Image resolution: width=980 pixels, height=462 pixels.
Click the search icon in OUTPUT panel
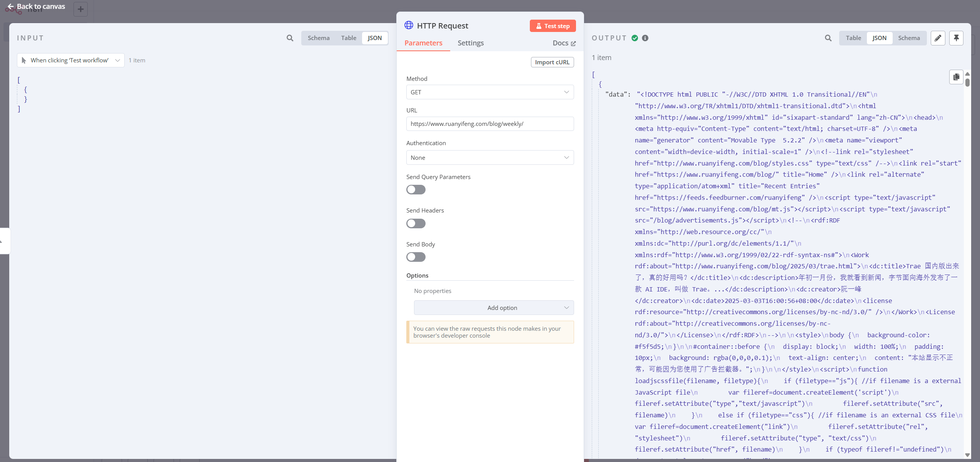[x=828, y=38]
